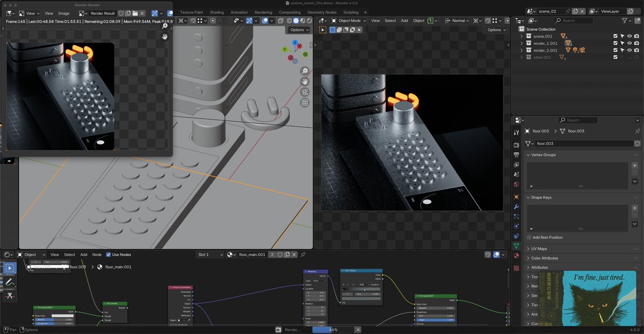This screenshot has height=334, width=644.
Task: Add a new vertex group with plus
Action: (635, 166)
